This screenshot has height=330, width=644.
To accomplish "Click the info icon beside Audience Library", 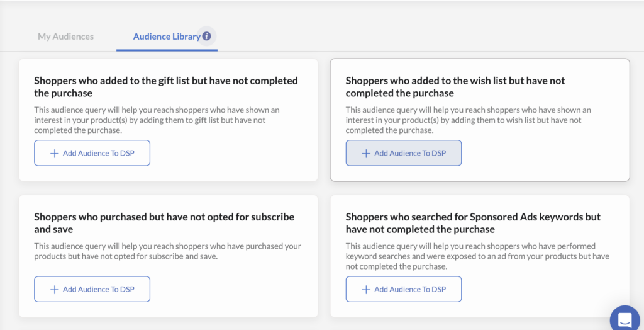I will click(206, 36).
